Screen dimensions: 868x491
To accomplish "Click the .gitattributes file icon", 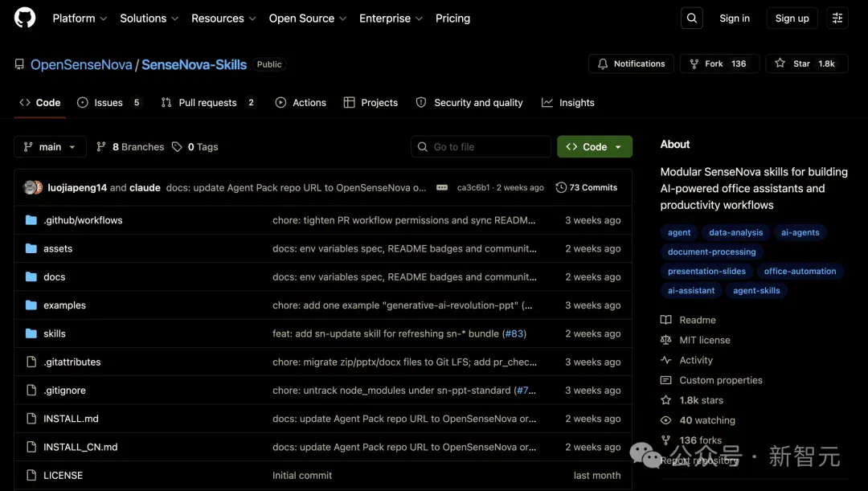I will (x=31, y=362).
